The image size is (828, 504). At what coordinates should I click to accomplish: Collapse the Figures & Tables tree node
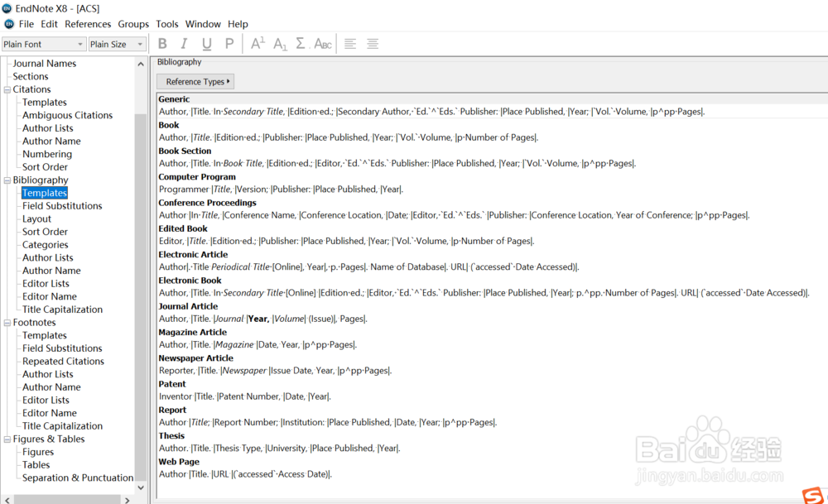click(7, 439)
